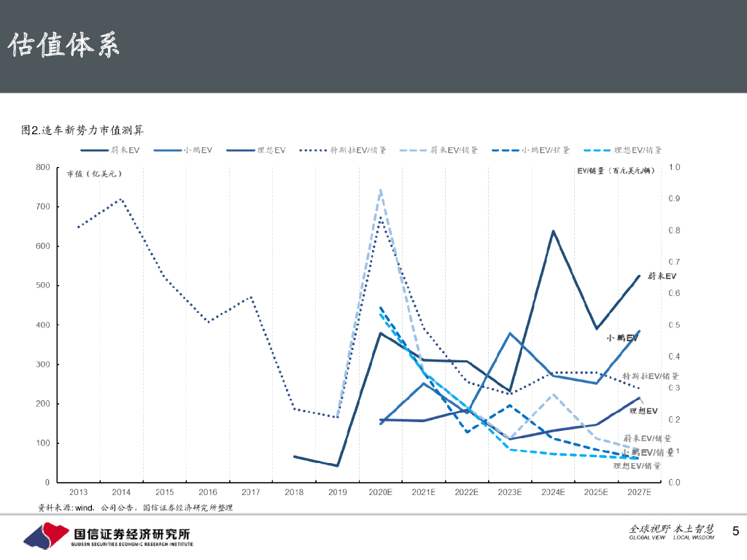Click the 1.0 value on right axis
The image size is (747, 560).
click(x=674, y=167)
